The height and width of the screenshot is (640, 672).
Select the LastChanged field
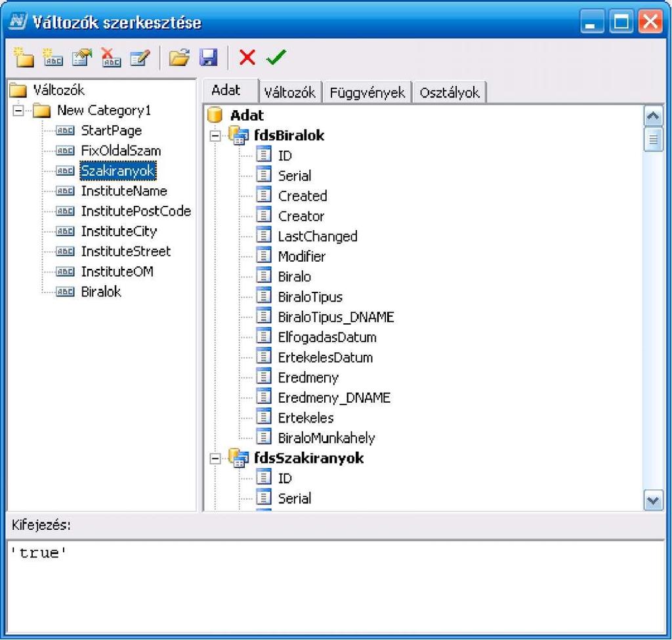click(x=318, y=236)
